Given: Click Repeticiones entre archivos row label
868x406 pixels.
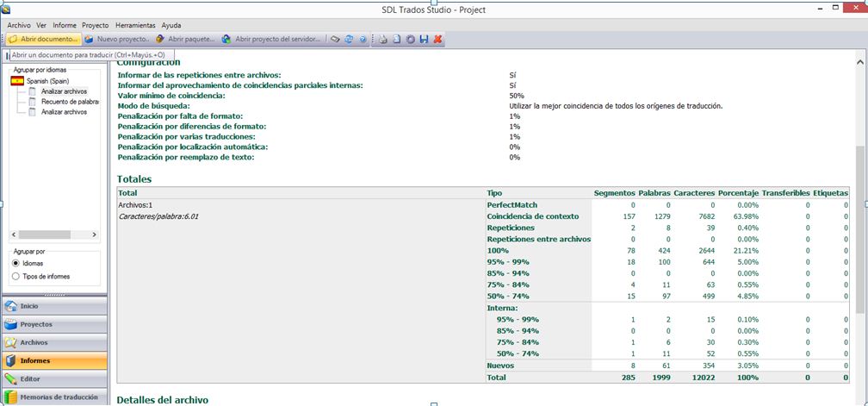Looking at the screenshot, I should tap(539, 240).
